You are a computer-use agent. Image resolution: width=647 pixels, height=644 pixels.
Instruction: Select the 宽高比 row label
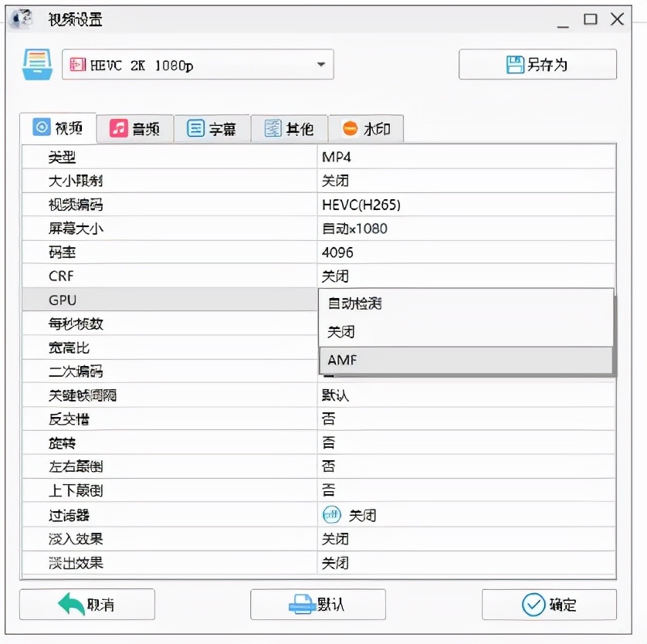[69, 347]
